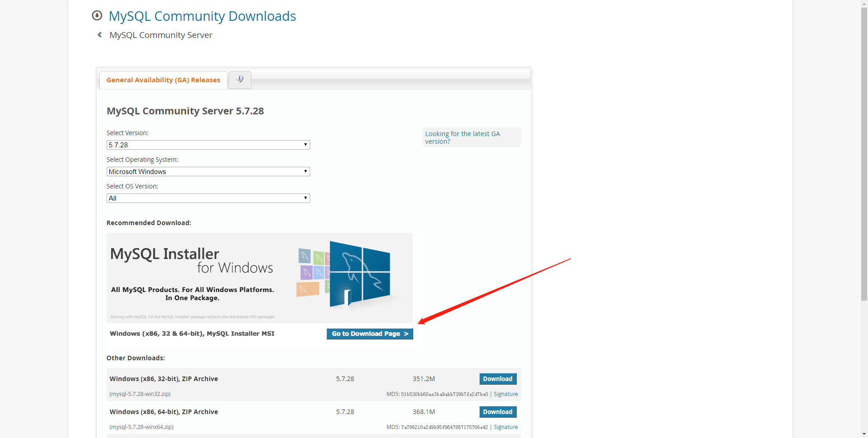Screen dimensions: 868x438
Task: Download the Windows 32-bit ZIP Archive
Action: click(x=498, y=379)
